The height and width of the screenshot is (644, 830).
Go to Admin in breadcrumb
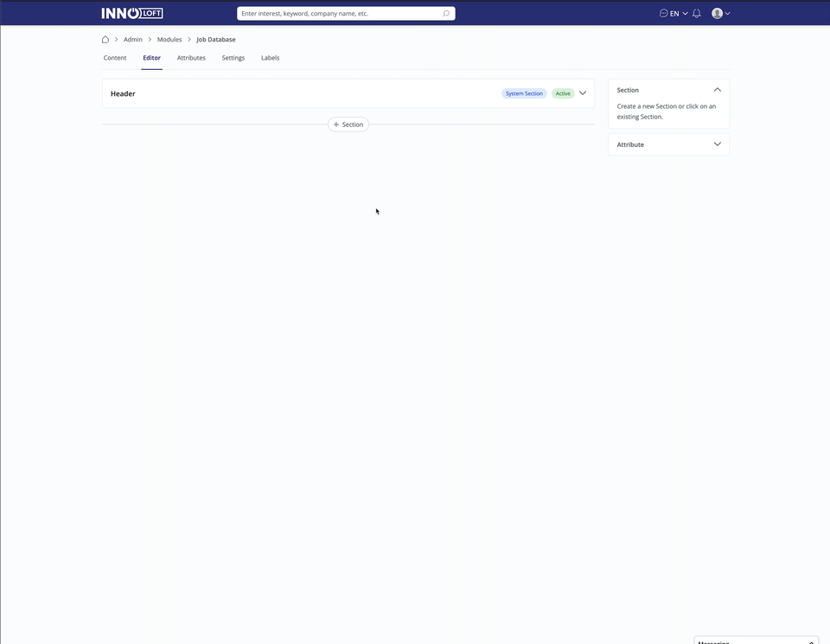(132, 40)
